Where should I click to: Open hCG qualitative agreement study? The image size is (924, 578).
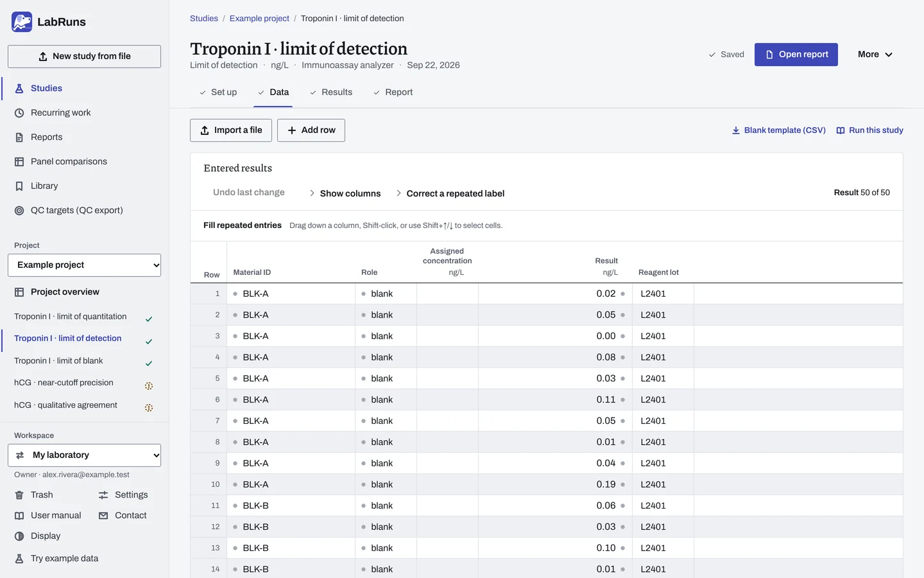84,405
